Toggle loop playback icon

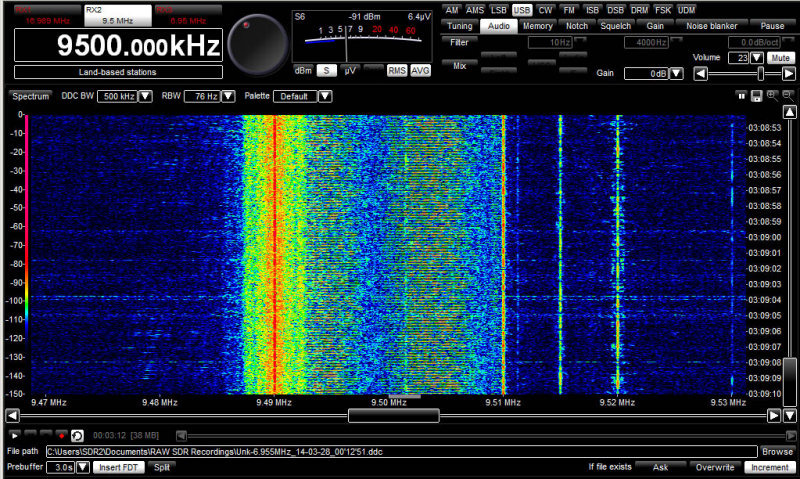pyautogui.click(x=77, y=435)
